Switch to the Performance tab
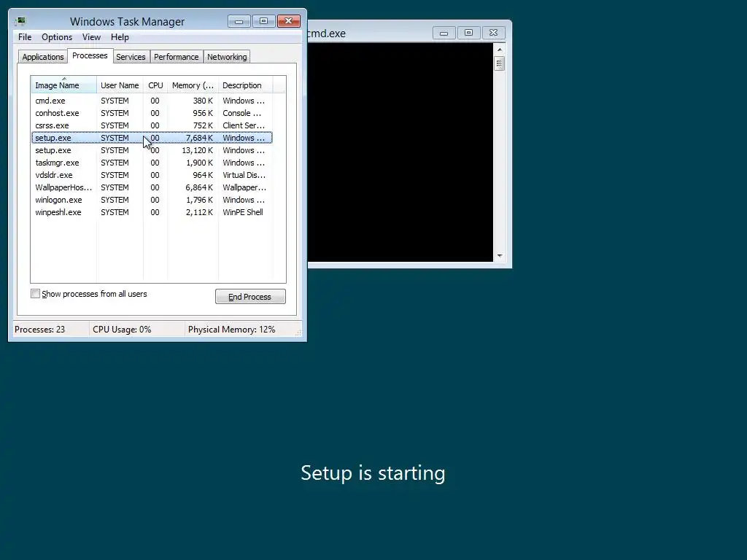 click(x=177, y=57)
